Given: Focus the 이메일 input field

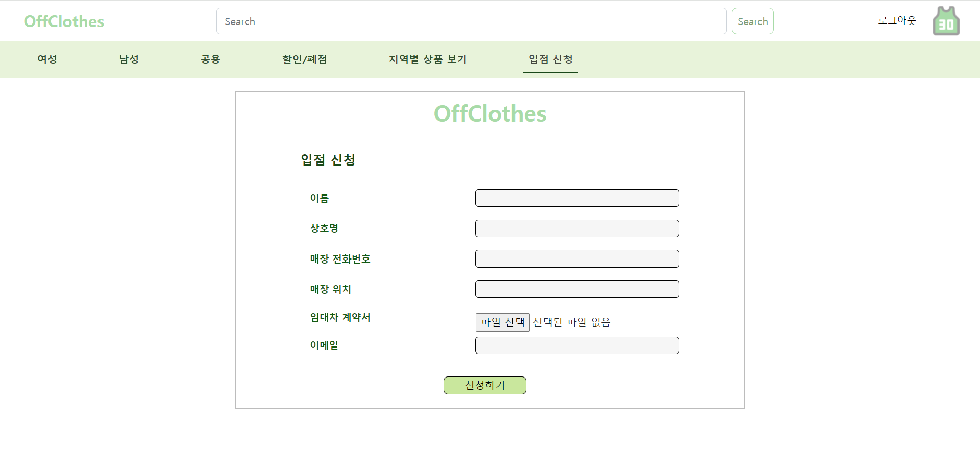Looking at the screenshot, I should pos(577,345).
